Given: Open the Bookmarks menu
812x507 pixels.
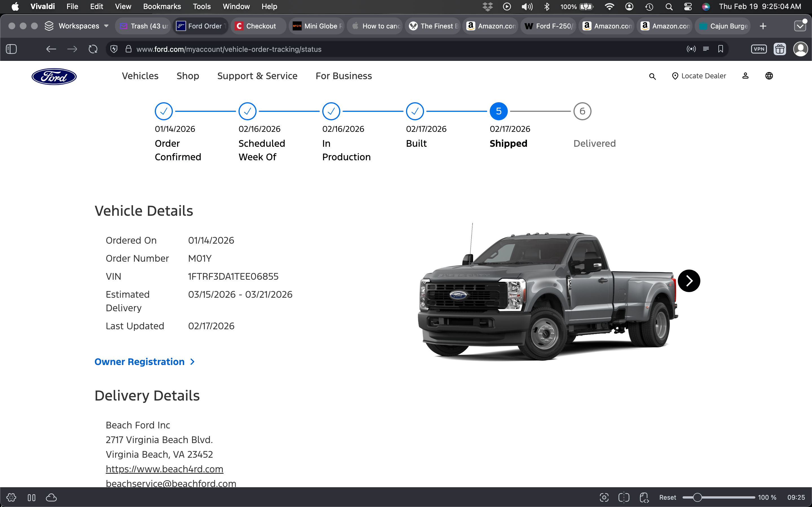Looking at the screenshot, I should pos(162,6).
